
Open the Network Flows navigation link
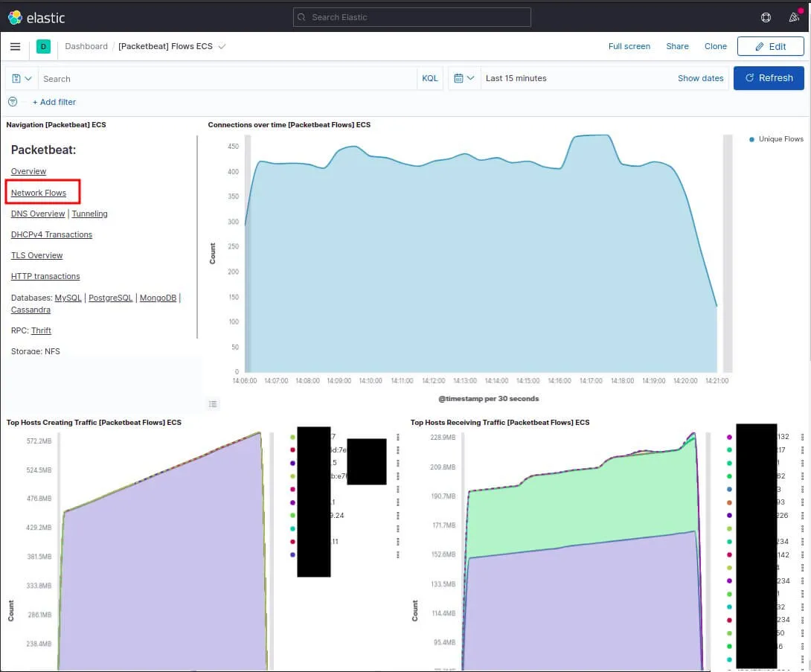tap(39, 193)
